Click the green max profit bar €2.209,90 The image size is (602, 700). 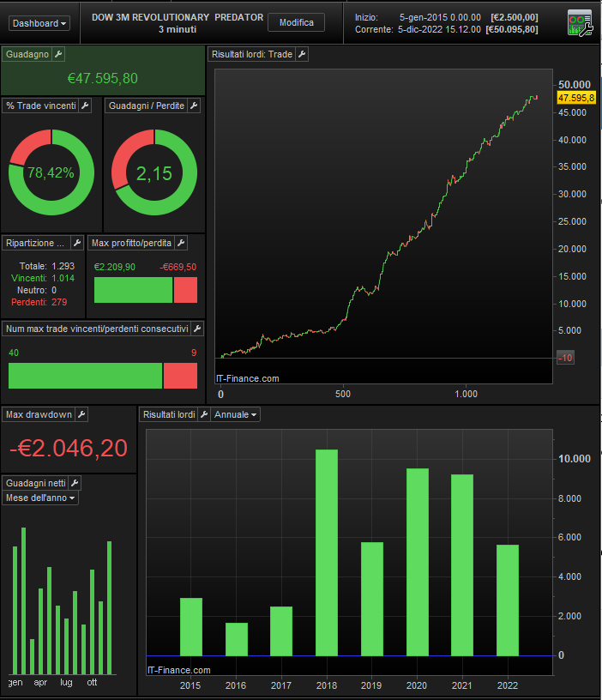pos(133,290)
